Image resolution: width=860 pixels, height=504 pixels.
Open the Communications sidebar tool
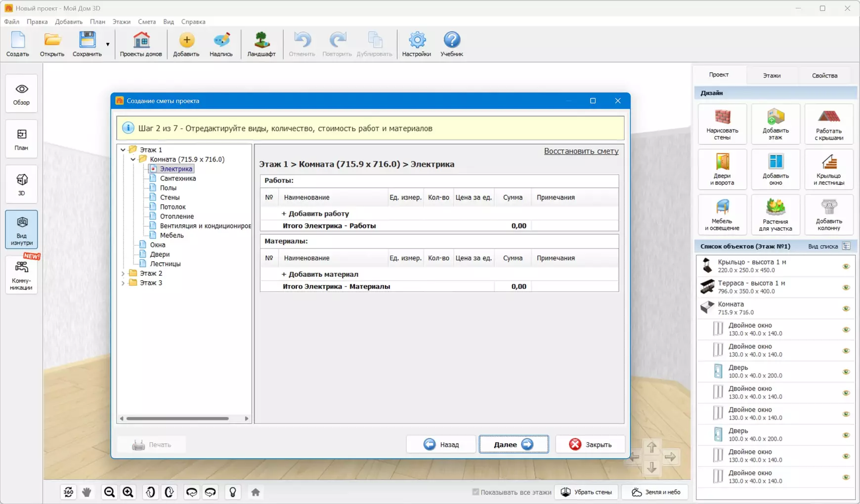pos(22,275)
